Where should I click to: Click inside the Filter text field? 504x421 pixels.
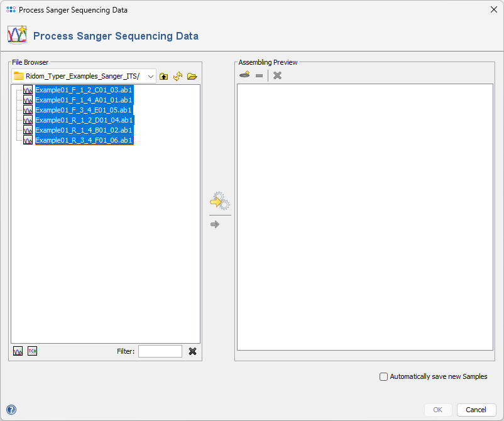click(160, 351)
